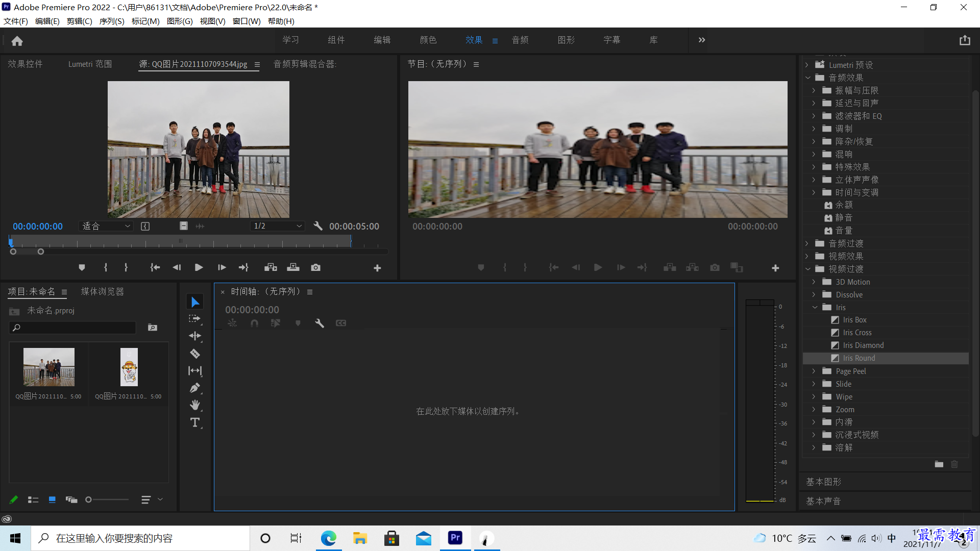Switch to the 编辑 workspace tab

coord(382,40)
